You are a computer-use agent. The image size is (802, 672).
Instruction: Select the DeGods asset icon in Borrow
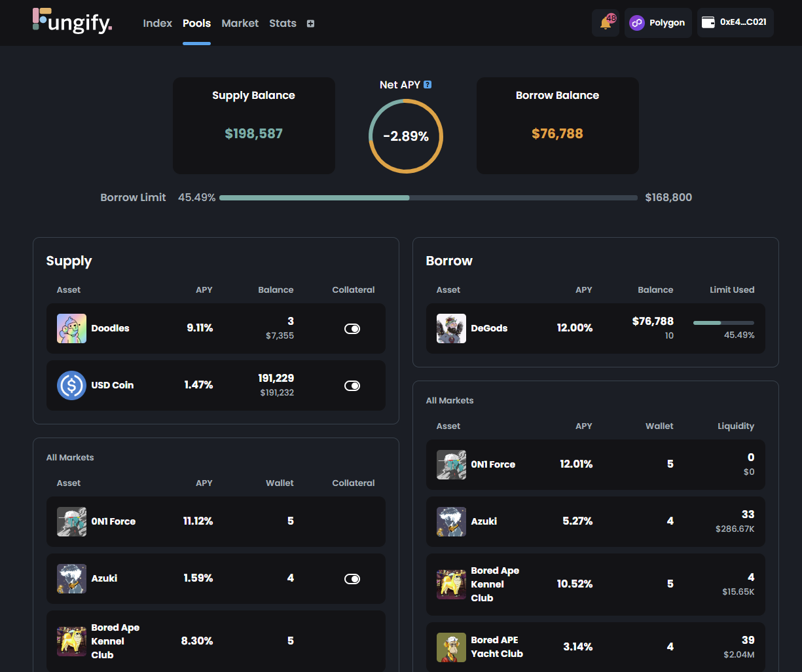click(450, 328)
